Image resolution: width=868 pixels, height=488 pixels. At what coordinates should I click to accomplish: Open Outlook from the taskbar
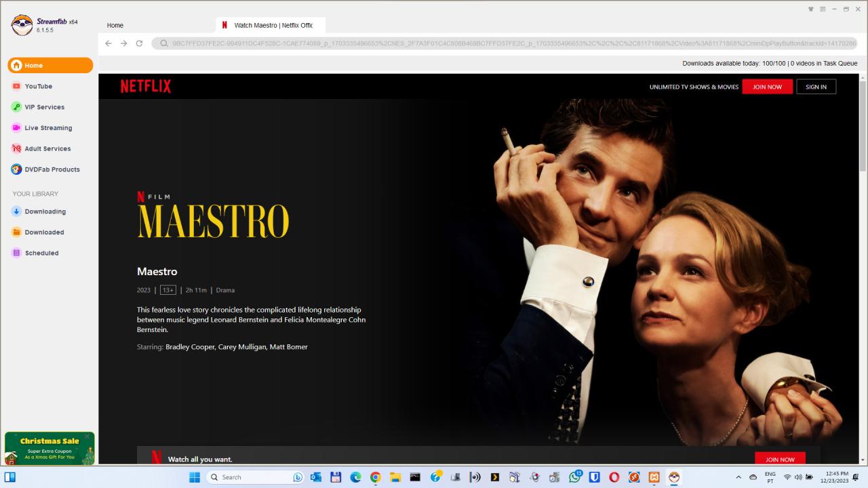pyautogui.click(x=316, y=477)
